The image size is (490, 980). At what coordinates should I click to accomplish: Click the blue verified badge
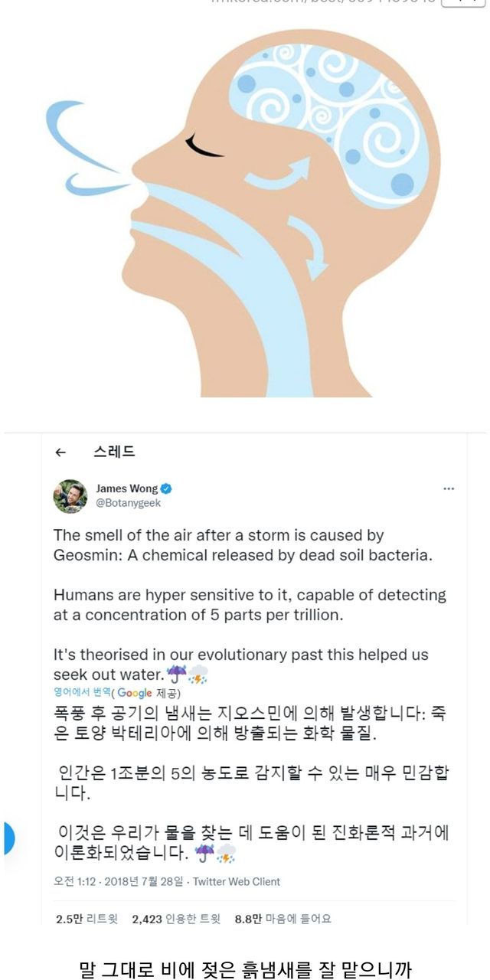[x=166, y=488]
